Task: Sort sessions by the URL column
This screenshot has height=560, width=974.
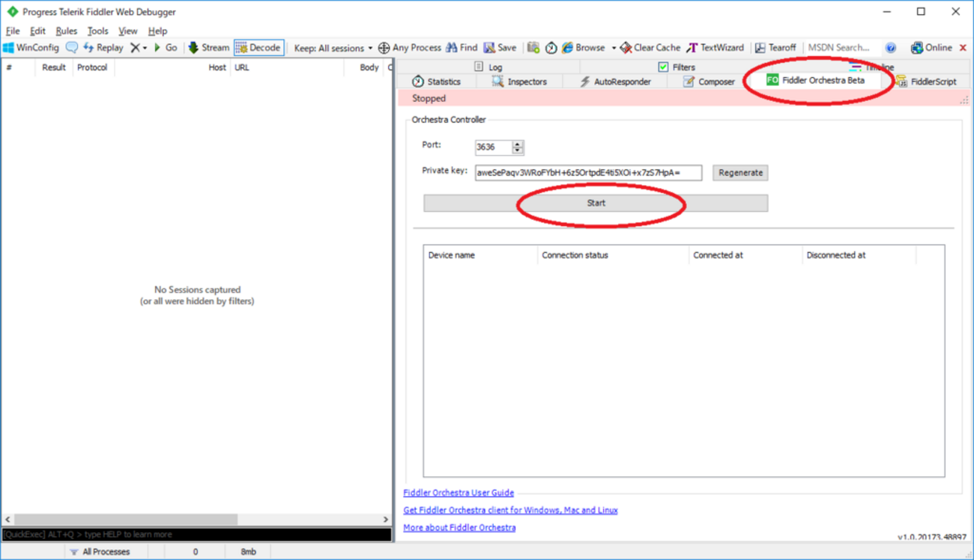Action: tap(287, 67)
